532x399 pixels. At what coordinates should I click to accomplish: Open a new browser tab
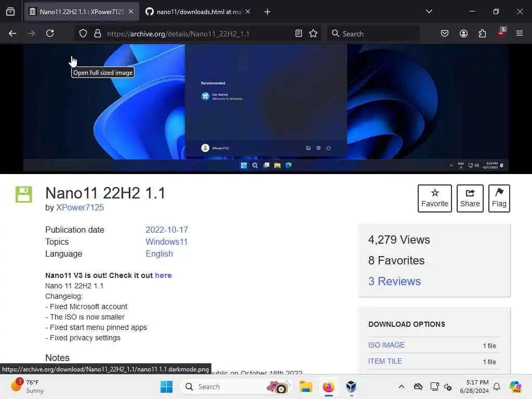pos(267,12)
